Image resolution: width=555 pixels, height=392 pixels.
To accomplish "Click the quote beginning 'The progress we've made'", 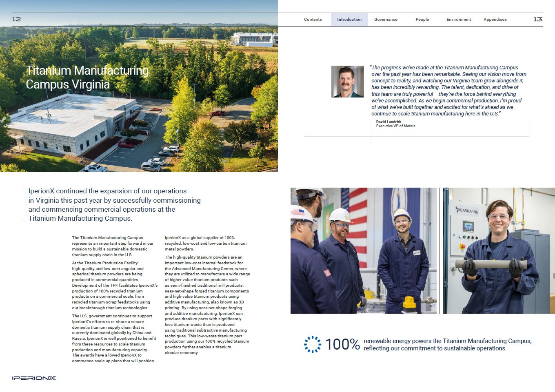I will [448, 91].
